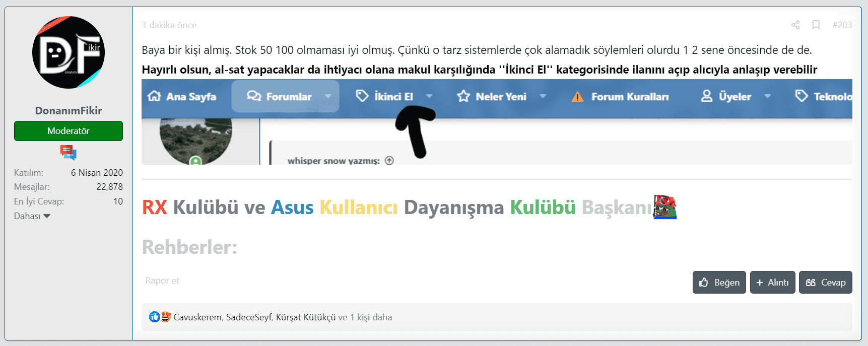
Task: Bookmark this post with the bookmark icon
Action: (x=816, y=25)
